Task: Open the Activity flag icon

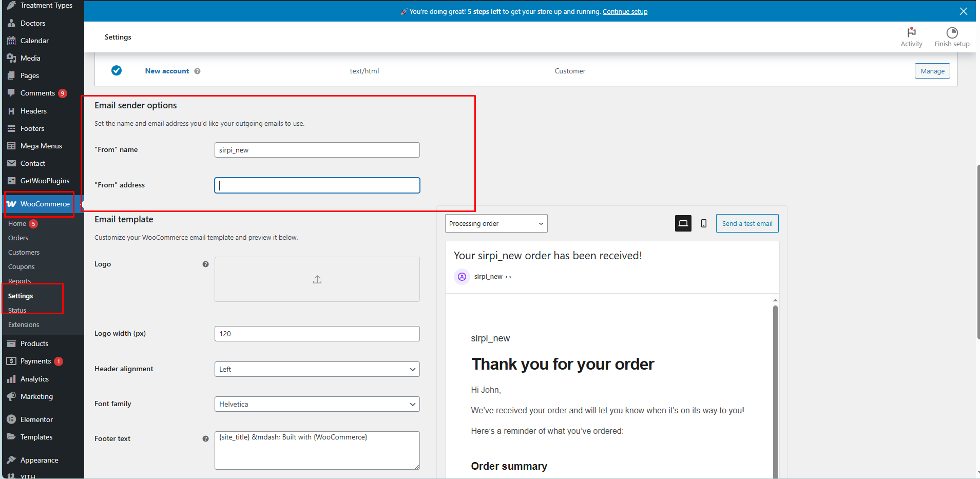Action: 912,32
